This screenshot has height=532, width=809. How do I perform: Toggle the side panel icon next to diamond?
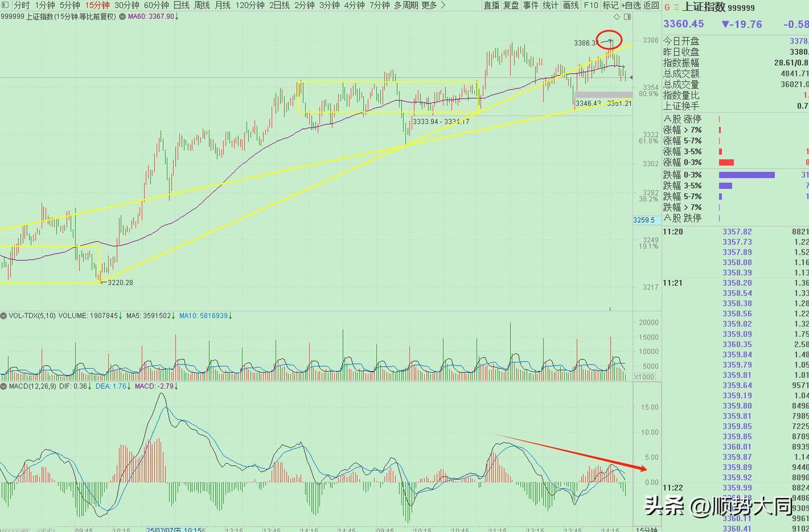tap(627, 16)
